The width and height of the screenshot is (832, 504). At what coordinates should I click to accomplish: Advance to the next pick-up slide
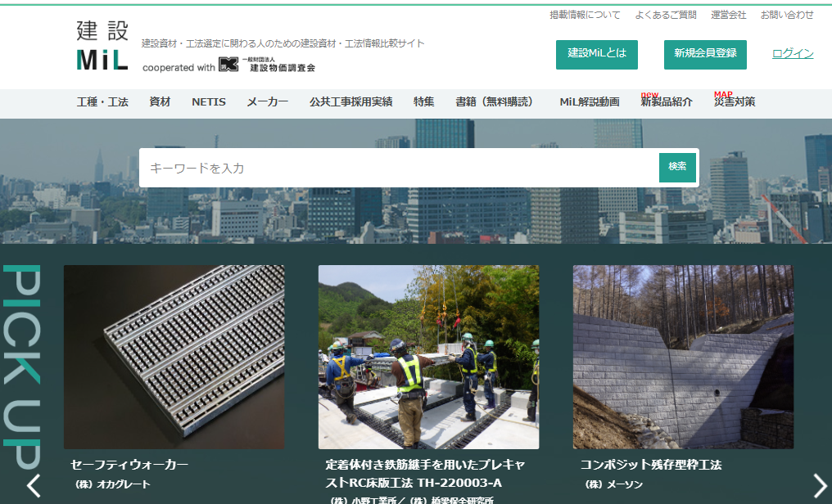(820, 485)
